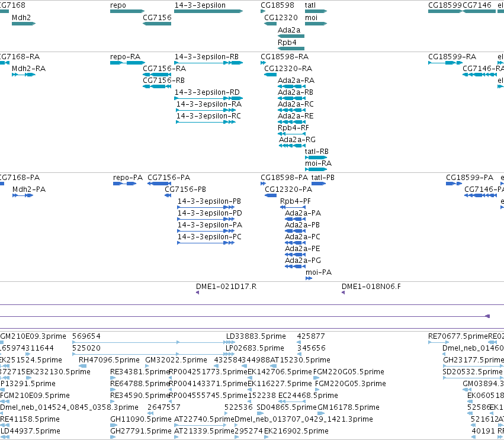This screenshot has height=440, width=504.
Task: Click the moi-PA protein label
Action: tap(319, 272)
